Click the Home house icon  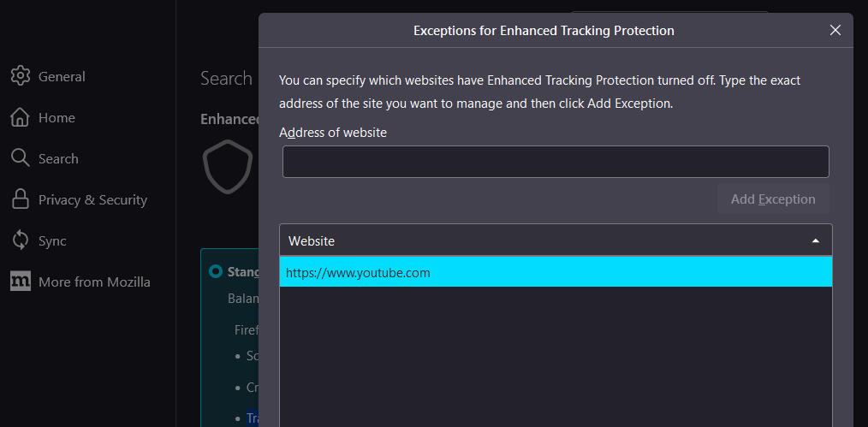coord(21,117)
